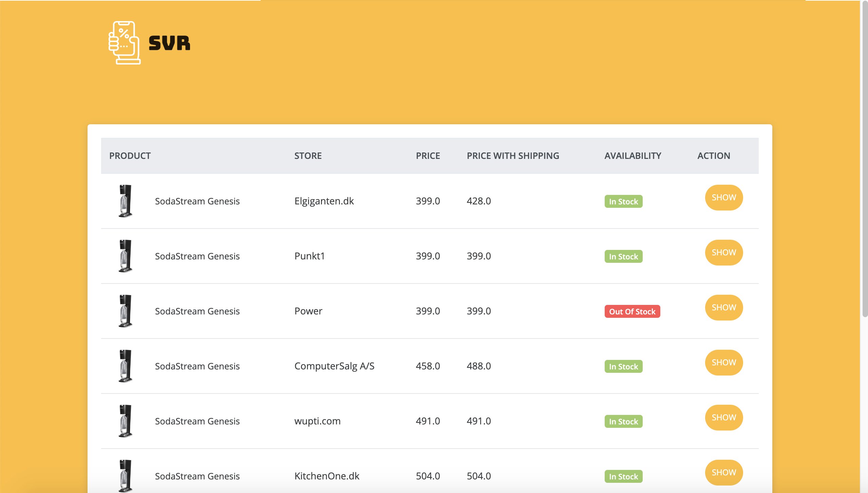Open SodaStream thumbnail in wupti.com row
The height and width of the screenshot is (493, 868).
(x=125, y=421)
